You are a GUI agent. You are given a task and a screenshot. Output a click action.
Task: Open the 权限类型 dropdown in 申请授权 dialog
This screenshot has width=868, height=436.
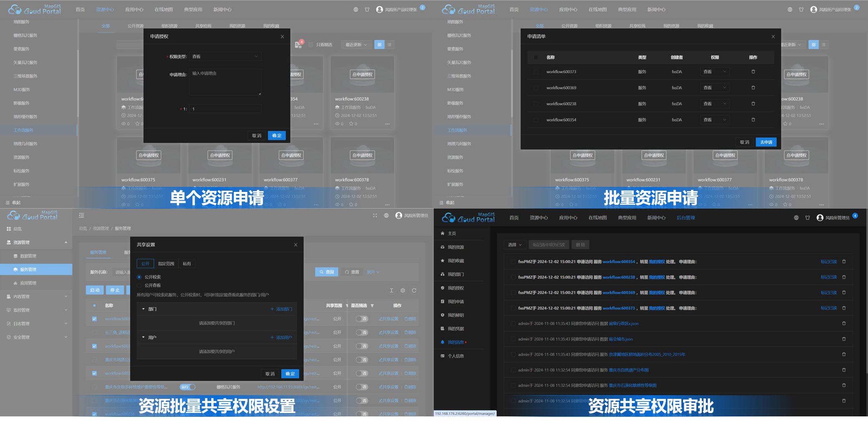[x=225, y=56]
